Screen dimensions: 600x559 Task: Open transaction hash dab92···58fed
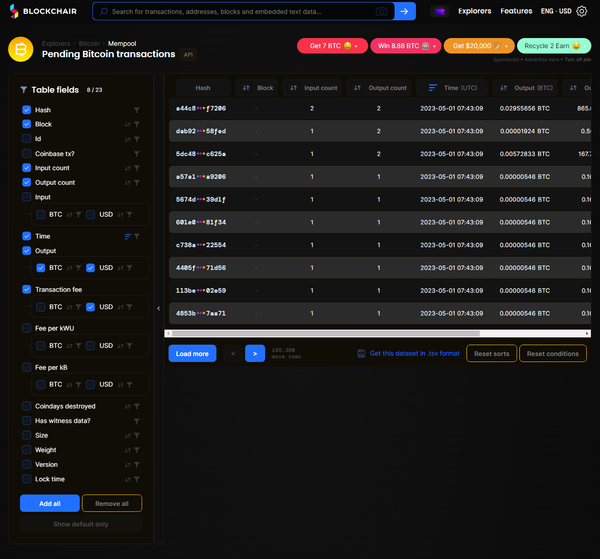pyautogui.click(x=201, y=131)
